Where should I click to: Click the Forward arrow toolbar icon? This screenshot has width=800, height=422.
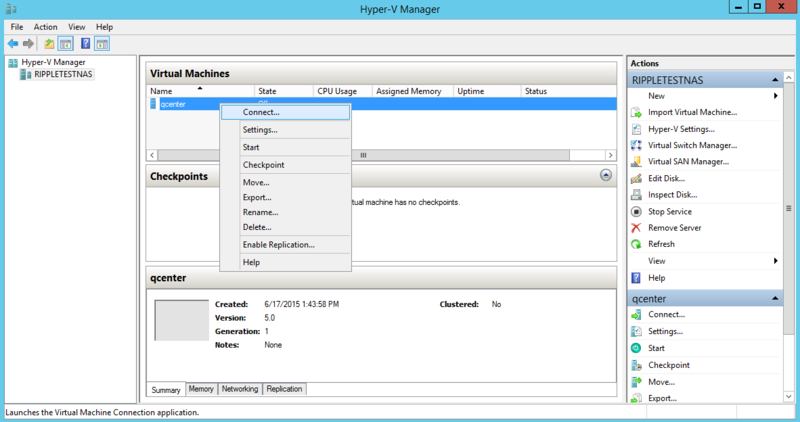[x=29, y=44]
